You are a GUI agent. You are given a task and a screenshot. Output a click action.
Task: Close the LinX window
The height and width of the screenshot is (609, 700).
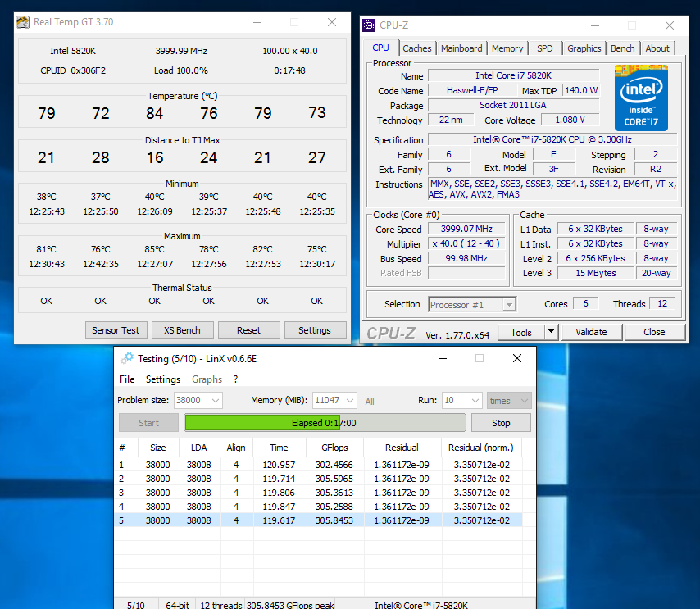(517, 358)
